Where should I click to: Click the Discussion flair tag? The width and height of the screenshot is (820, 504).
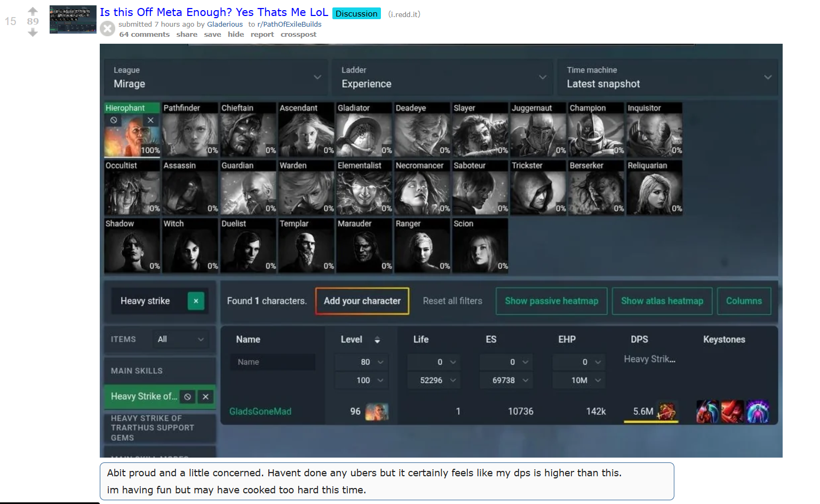(356, 13)
